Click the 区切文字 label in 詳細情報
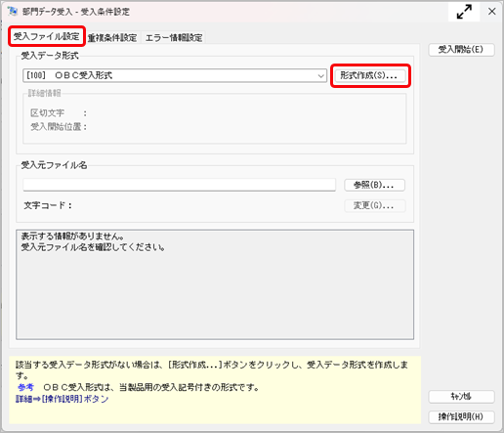Screen dimensions: 504x433 tap(47, 113)
